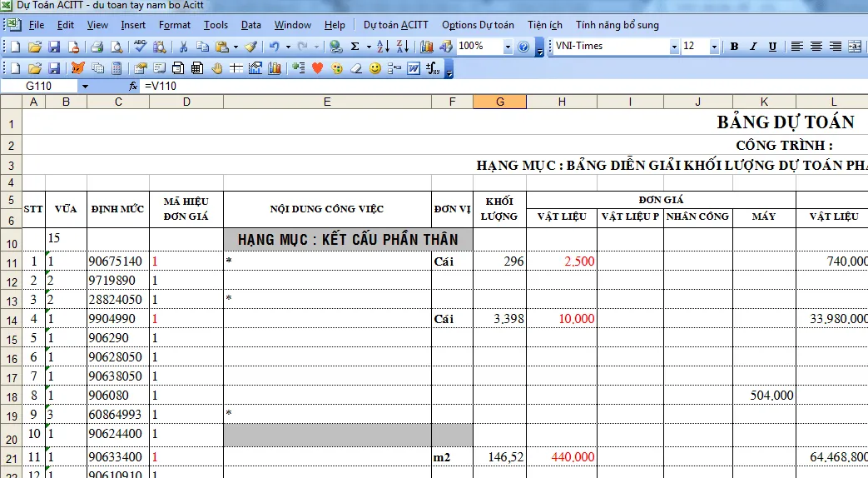Click the Print icon in the standard toolbar
The image size is (868, 478).
tap(97, 47)
